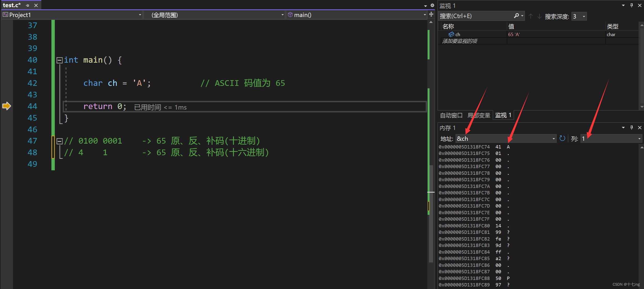The image size is (644, 289).
Task: Pin the test.c tab
Action: (28, 5)
